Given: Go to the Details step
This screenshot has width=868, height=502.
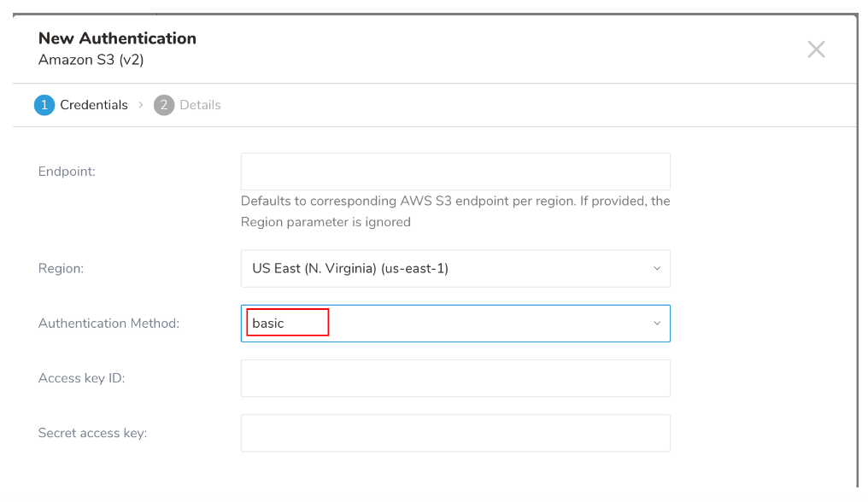Looking at the screenshot, I should (200, 105).
